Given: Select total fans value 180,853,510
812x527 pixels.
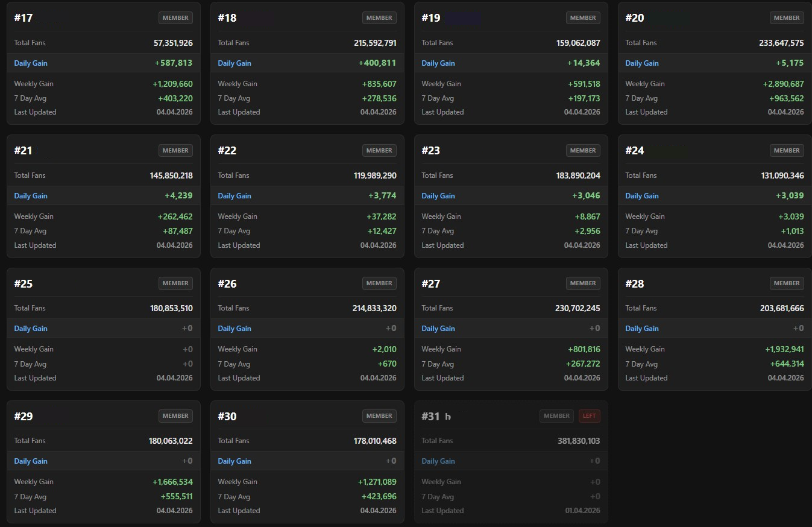Looking at the screenshot, I should tap(172, 308).
